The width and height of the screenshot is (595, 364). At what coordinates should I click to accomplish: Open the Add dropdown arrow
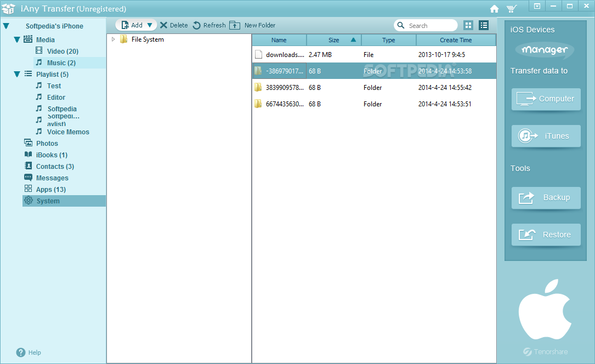coord(150,25)
